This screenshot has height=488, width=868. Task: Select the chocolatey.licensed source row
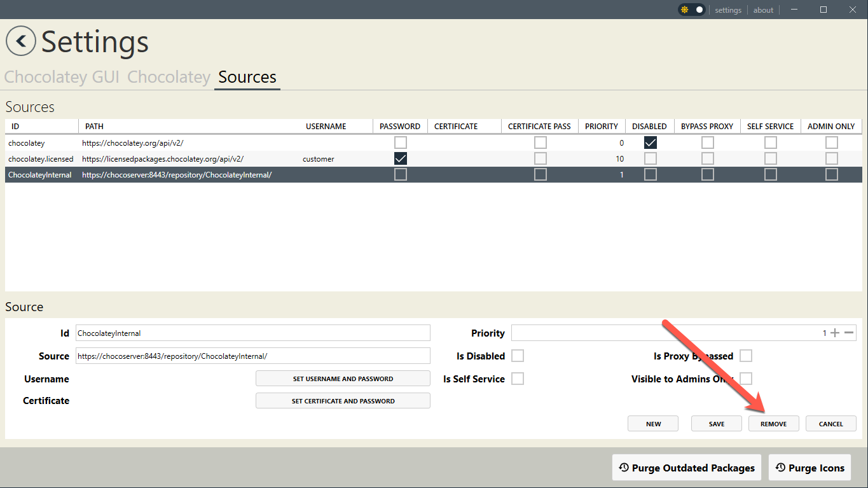(x=434, y=158)
